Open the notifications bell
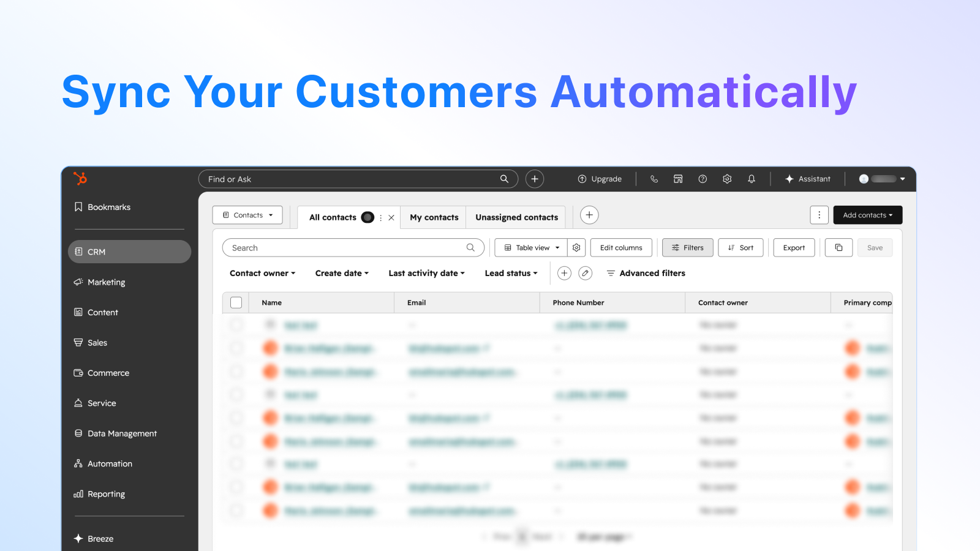Viewport: 980px width, 551px height. [x=752, y=179]
